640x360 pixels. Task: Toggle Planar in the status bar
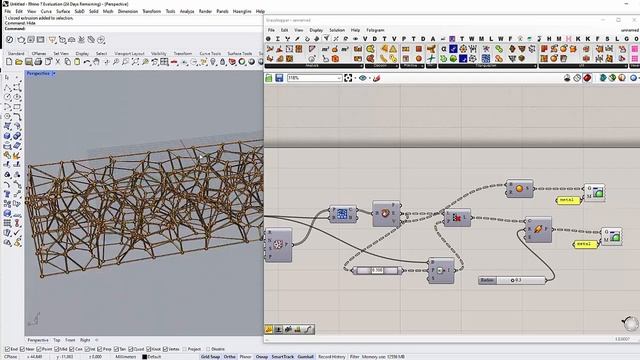click(245, 357)
